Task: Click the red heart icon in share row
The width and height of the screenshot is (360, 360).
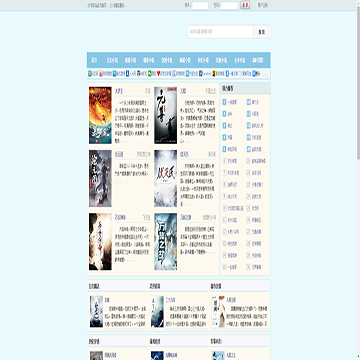Action: pos(159,73)
